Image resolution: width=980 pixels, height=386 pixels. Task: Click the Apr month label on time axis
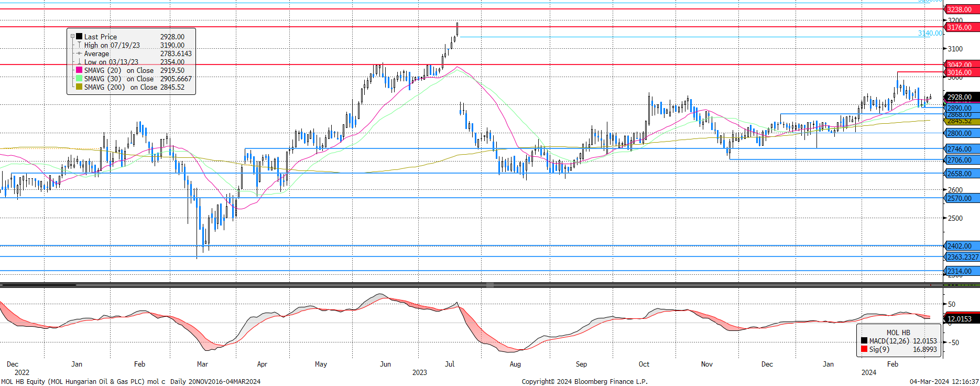(263, 364)
